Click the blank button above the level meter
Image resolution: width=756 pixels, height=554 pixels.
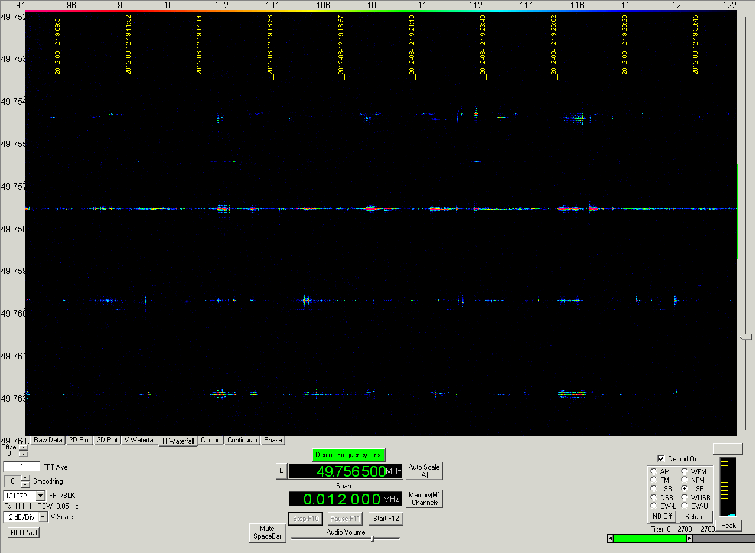click(x=728, y=449)
